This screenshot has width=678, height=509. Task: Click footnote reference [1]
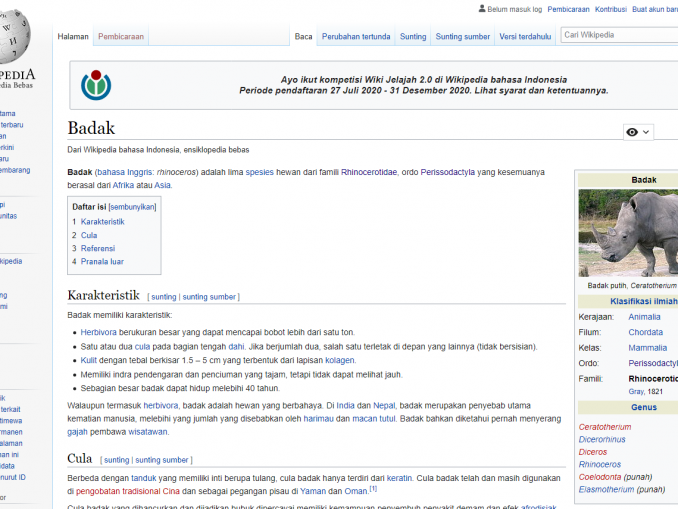coord(373,489)
